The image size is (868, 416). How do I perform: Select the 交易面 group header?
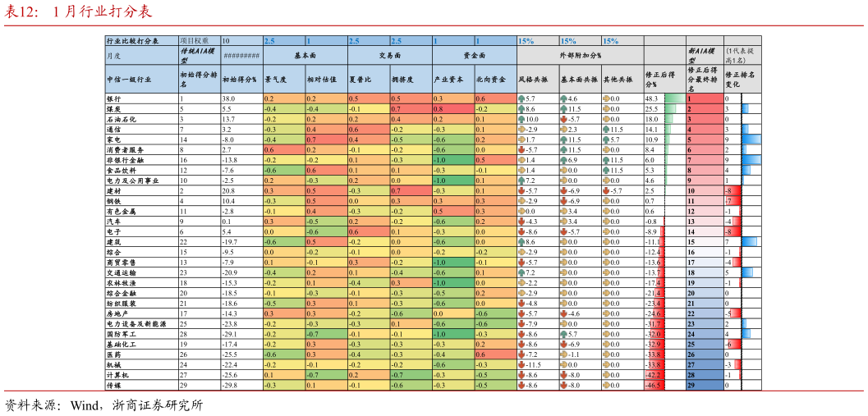389,55
